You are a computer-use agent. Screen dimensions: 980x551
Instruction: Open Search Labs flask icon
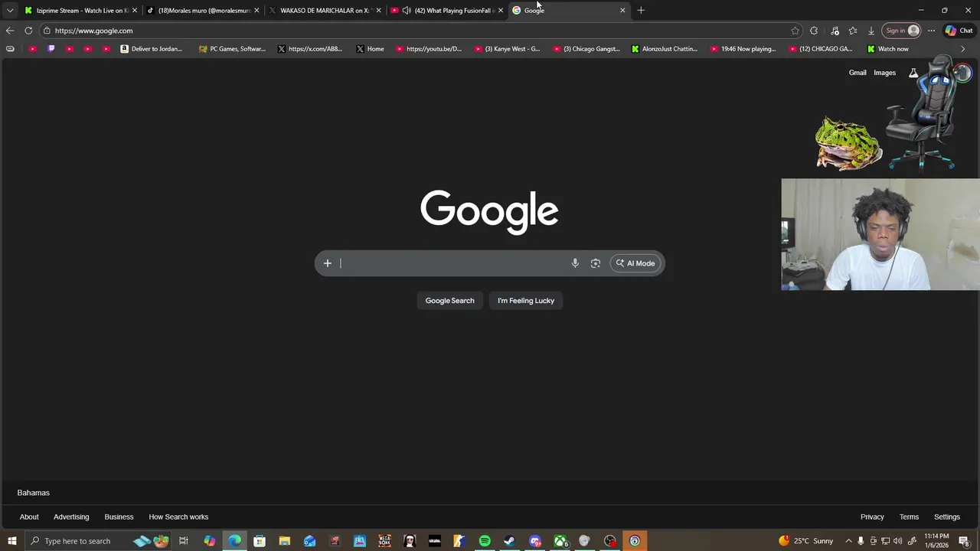(x=913, y=73)
